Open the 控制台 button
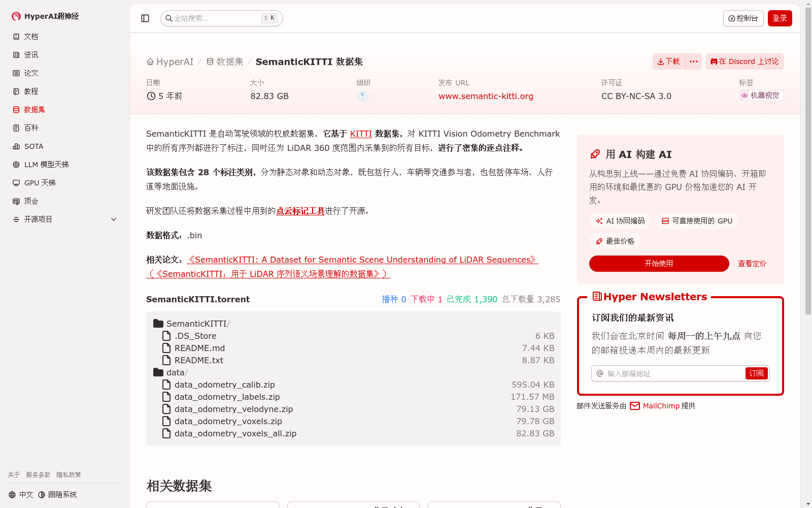 point(743,18)
